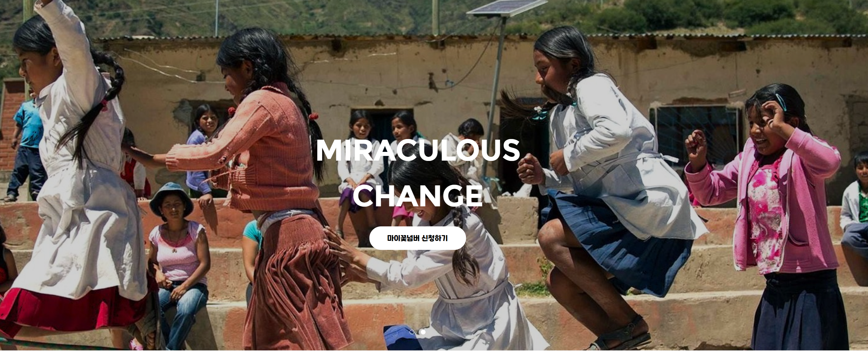Click the MIRACULOUS heading word
Image resolution: width=868 pixels, height=351 pixels.
coord(418,150)
